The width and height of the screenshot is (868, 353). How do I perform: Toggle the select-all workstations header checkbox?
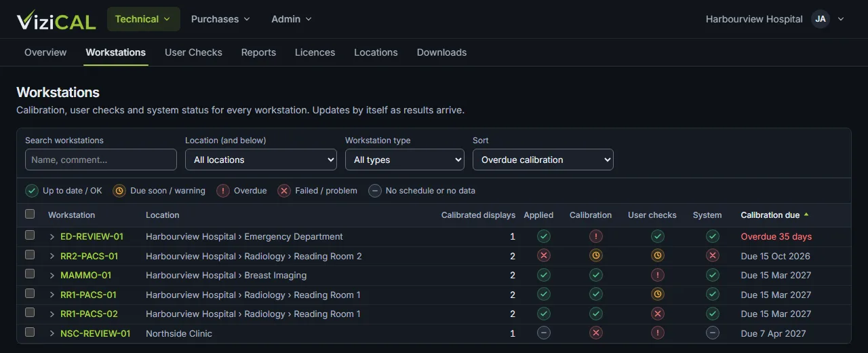coord(30,214)
